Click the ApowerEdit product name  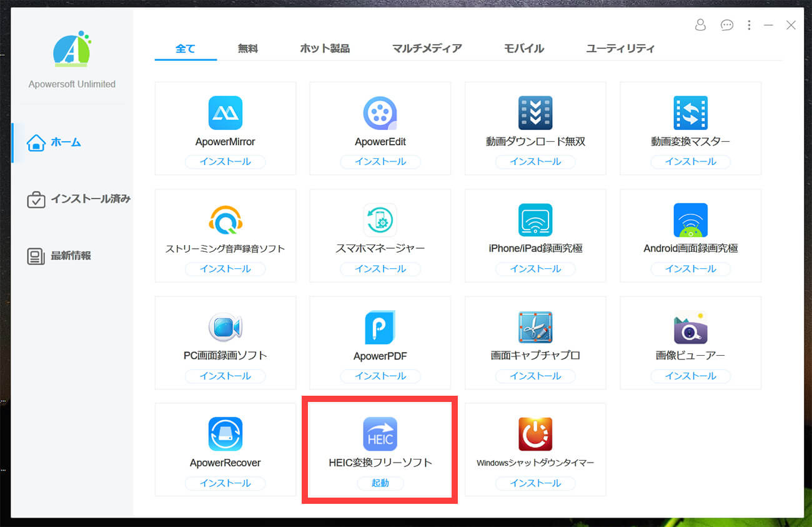[380, 142]
